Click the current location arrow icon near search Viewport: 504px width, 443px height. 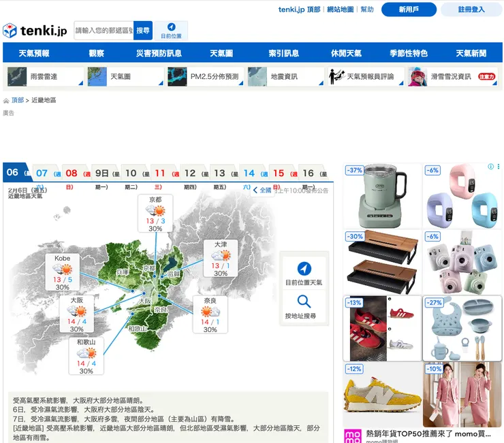pyautogui.click(x=172, y=27)
